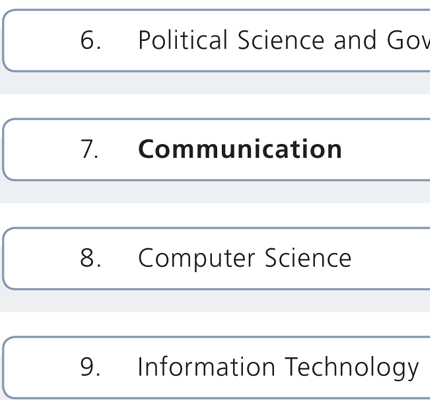The image size is (430, 400).
Task: Click the word Technology in item 9
Action: tap(352, 368)
